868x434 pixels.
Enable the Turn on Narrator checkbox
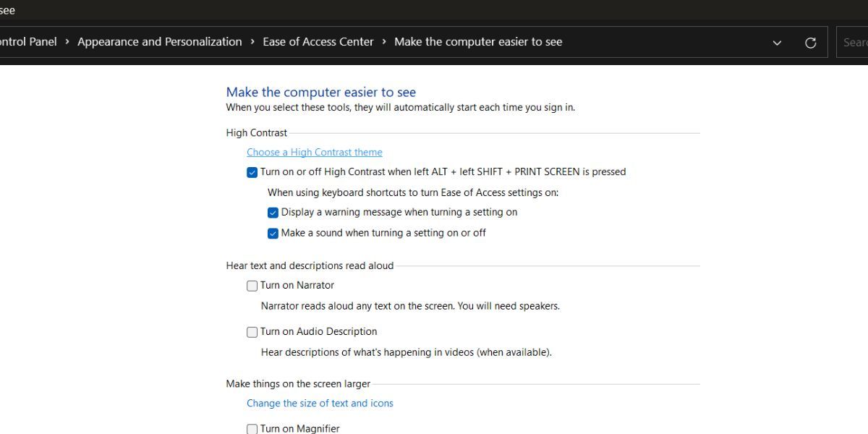pos(252,286)
